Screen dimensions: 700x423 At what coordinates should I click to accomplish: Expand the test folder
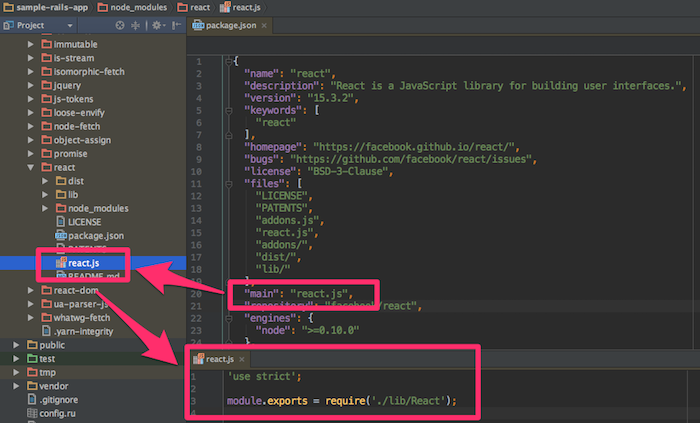pos(16,359)
